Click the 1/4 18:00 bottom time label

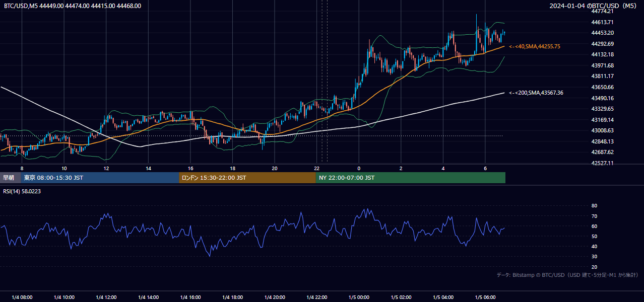(232, 297)
